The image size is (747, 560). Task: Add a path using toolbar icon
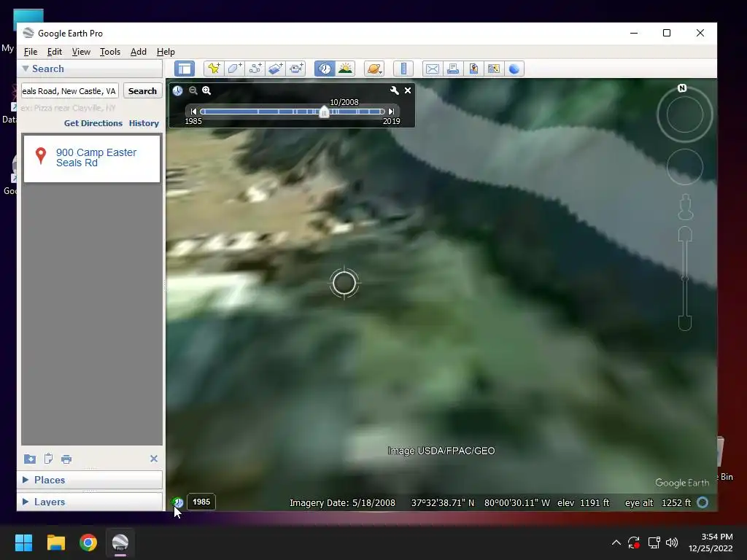pyautogui.click(x=255, y=69)
